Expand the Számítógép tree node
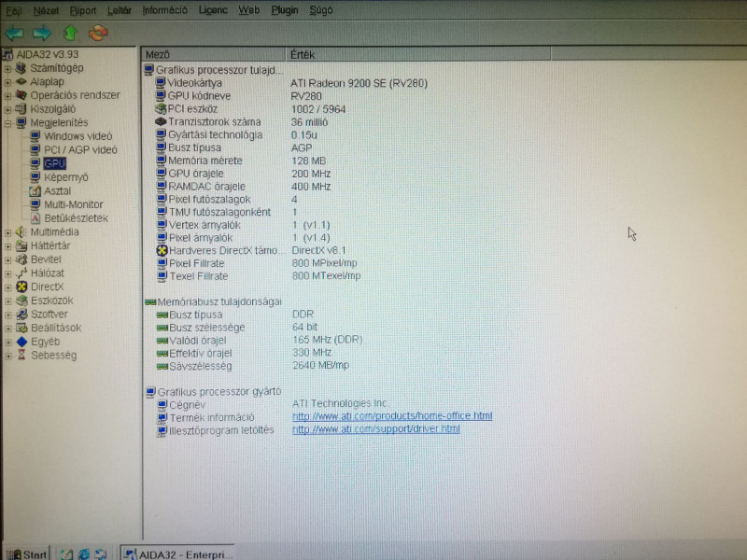This screenshot has width=747, height=560. [x=7, y=68]
